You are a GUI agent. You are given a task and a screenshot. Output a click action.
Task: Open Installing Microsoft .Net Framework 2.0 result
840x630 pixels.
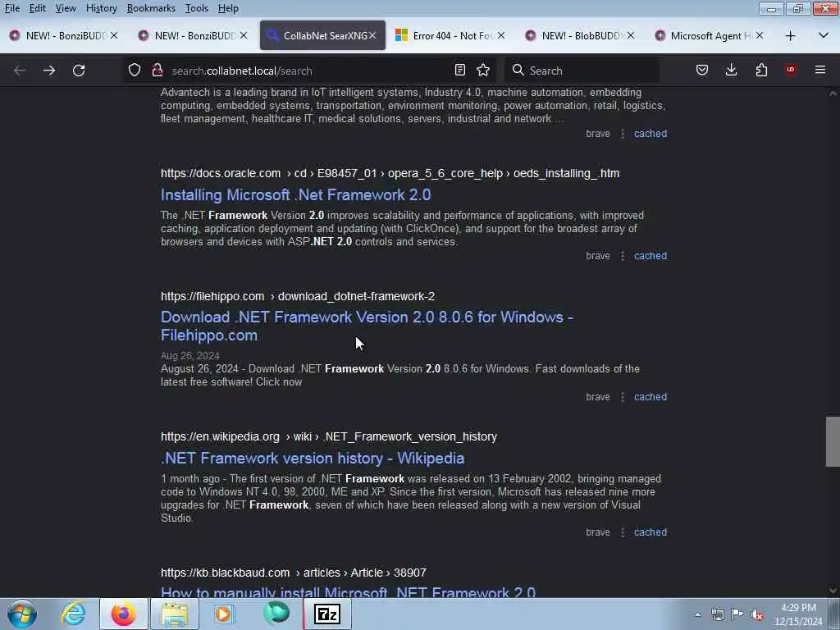tap(295, 195)
